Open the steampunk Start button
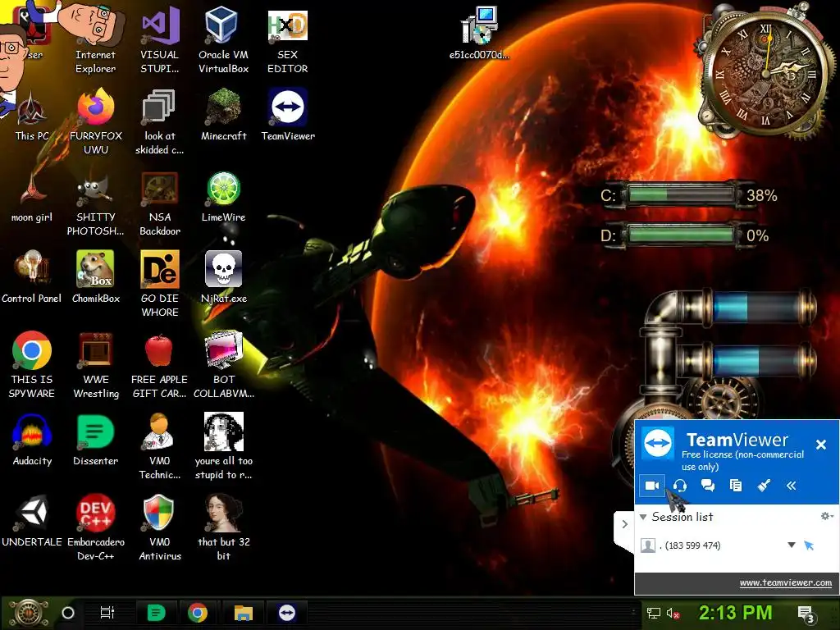 [29, 613]
